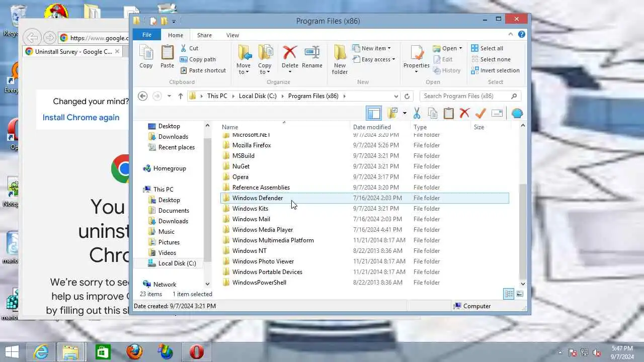The width and height of the screenshot is (644, 362).
Task: Open address bar history dropdown arrow
Action: 396,96
